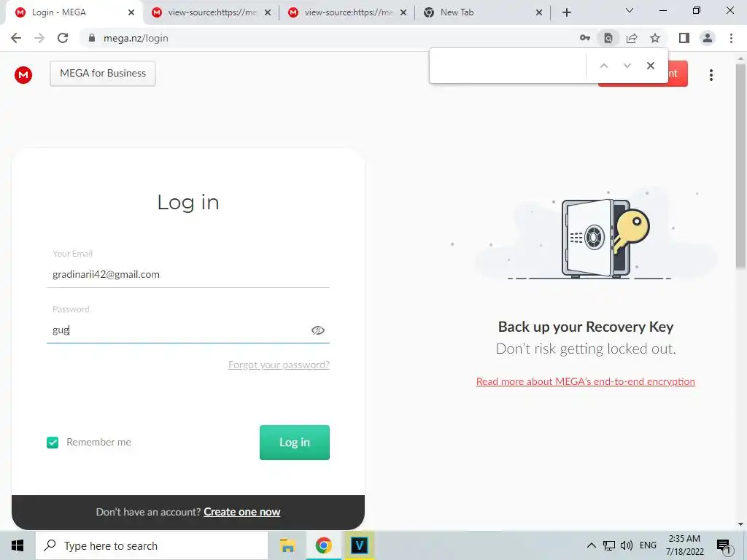Reload the current page

point(63,38)
